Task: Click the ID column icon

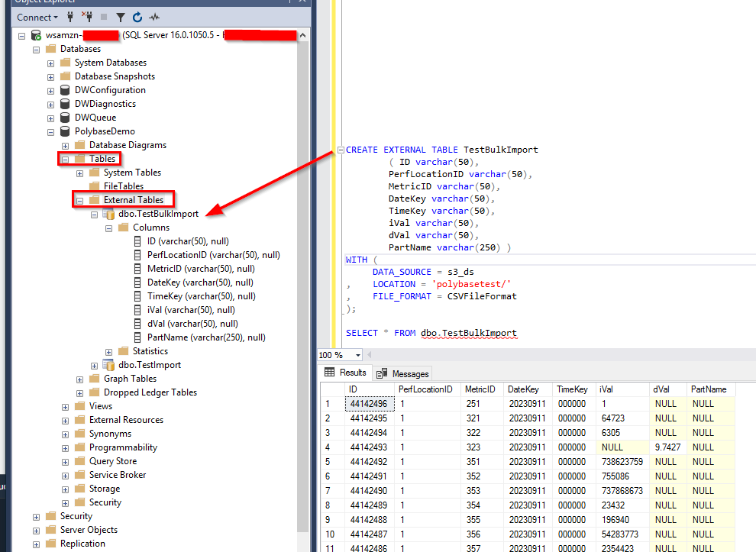Action: (x=137, y=241)
